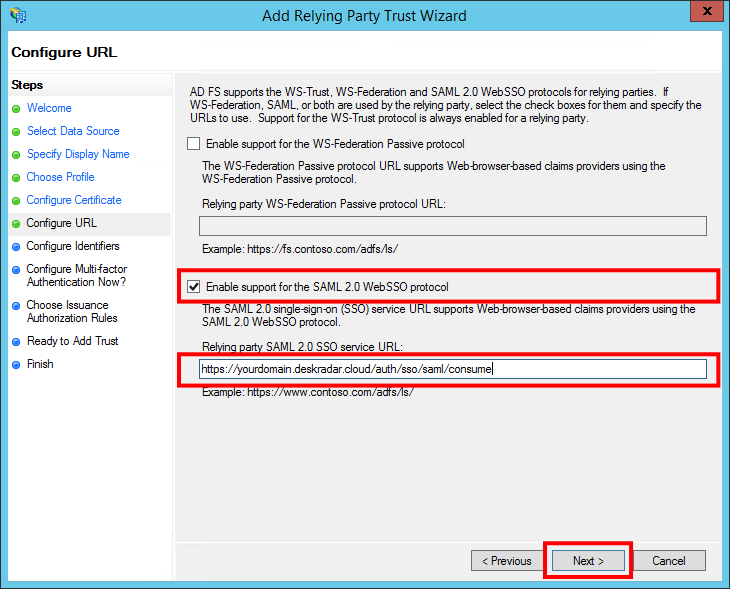Click the example text https://fs.contoso.com/adfs/ls/
This screenshot has width=730, height=589.
click(322, 249)
